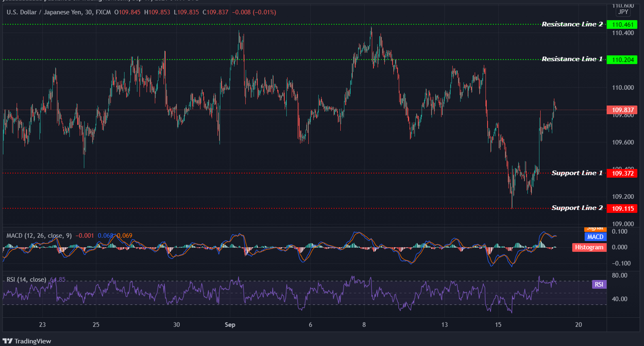This screenshot has width=644, height=346.
Task: Click the close value C109.837
Action: [x=215, y=12]
